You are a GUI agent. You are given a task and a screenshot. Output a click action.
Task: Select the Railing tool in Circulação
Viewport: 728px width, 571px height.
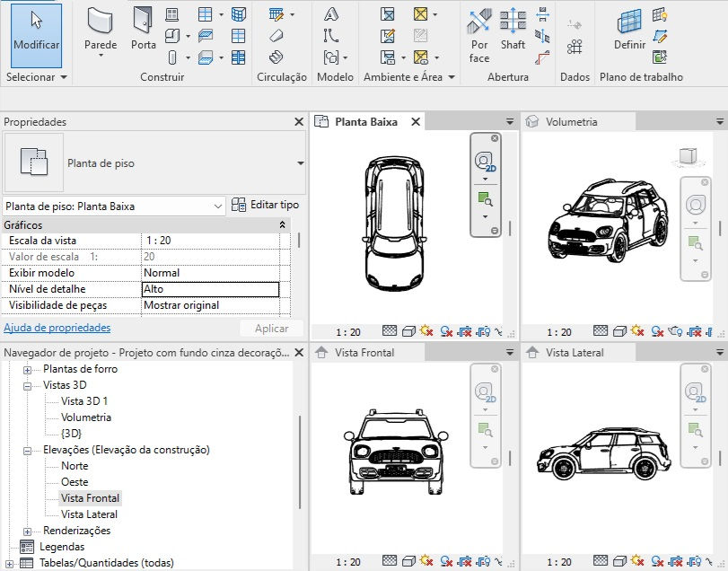[276, 14]
